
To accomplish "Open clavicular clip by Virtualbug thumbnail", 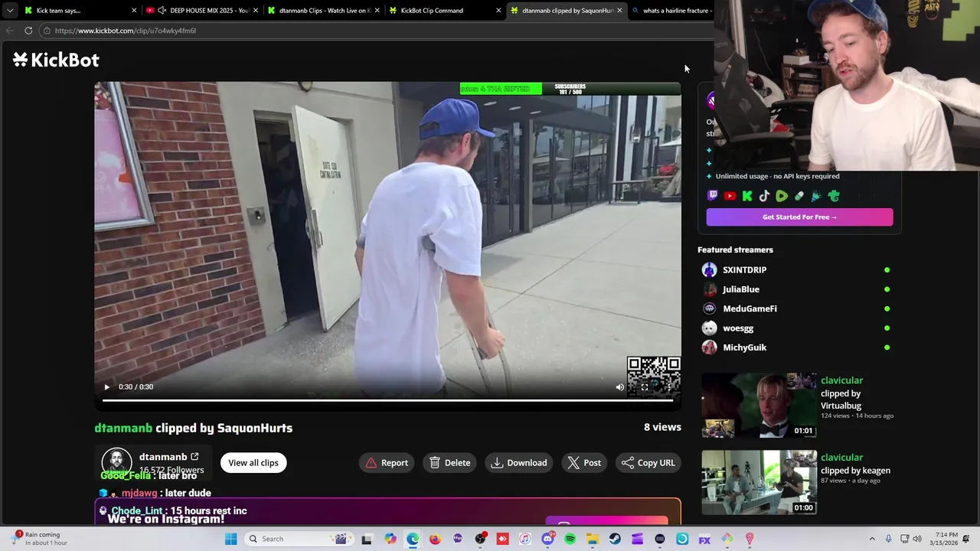I will [759, 405].
